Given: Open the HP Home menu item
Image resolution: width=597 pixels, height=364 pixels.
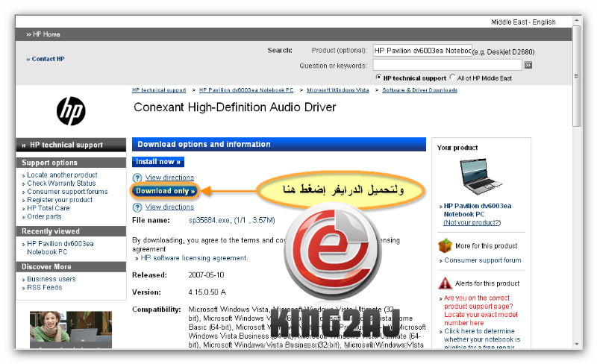Looking at the screenshot, I should 43,34.
